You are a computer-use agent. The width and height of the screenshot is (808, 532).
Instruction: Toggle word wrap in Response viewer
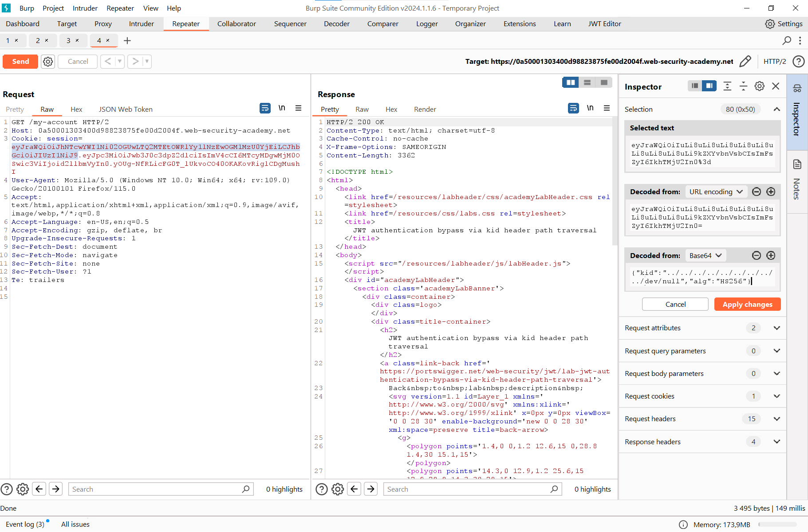[x=573, y=108]
